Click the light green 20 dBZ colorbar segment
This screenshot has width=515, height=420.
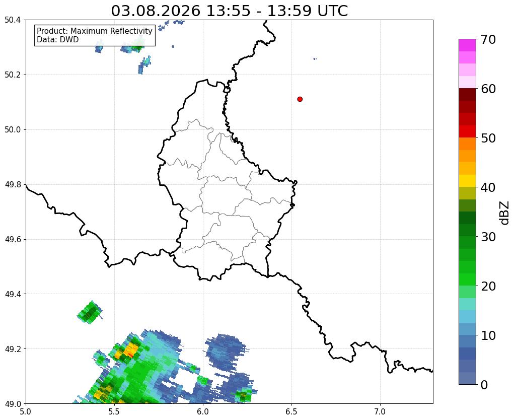pos(467,292)
